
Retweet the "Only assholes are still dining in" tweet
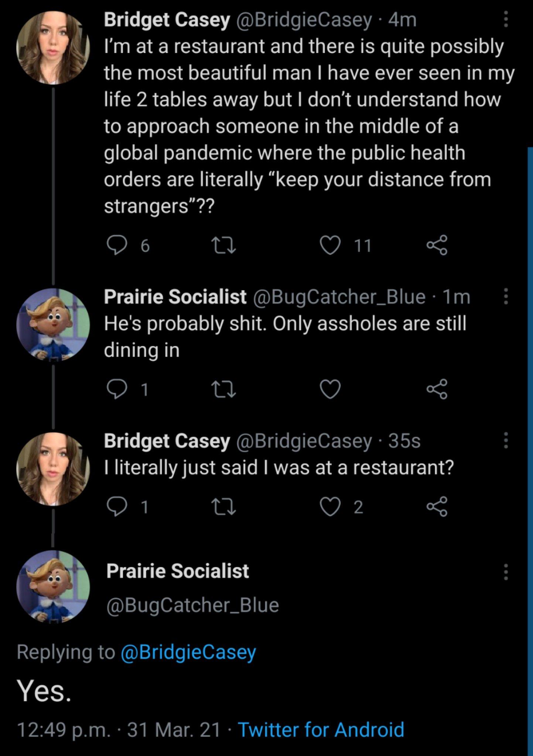[x=223, y=389]
